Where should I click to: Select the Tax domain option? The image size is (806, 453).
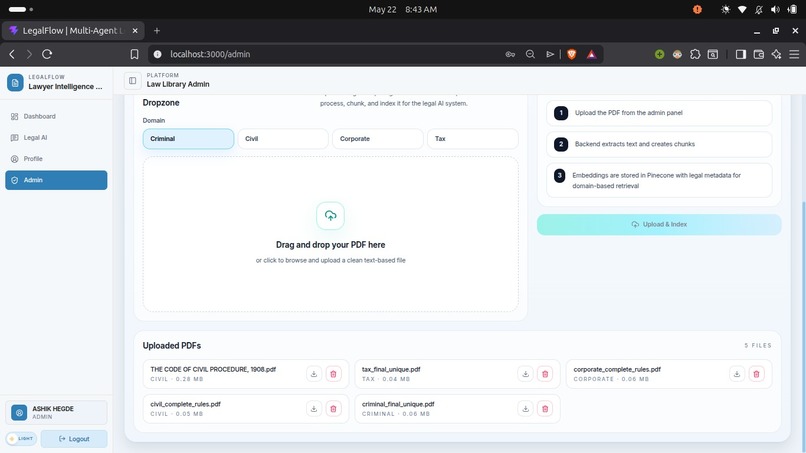point(472,139)
